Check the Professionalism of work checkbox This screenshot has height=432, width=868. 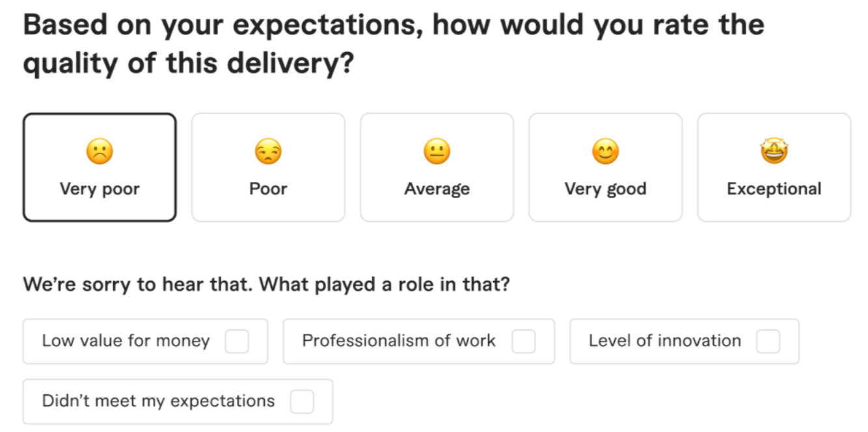(524, 341)
